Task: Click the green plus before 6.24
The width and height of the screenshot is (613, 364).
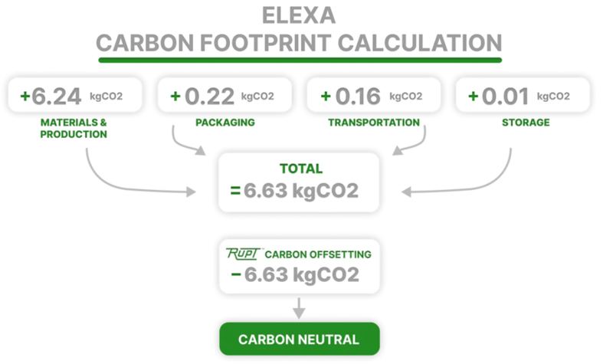Action: [25, 97]
